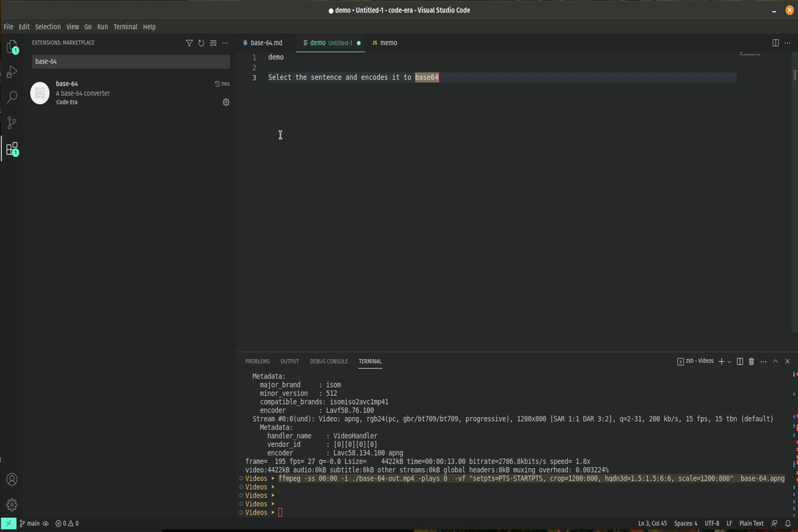Maximize the panel with chevron up
The width and height of the screenshot is (798, 532).
pos(775,362)
